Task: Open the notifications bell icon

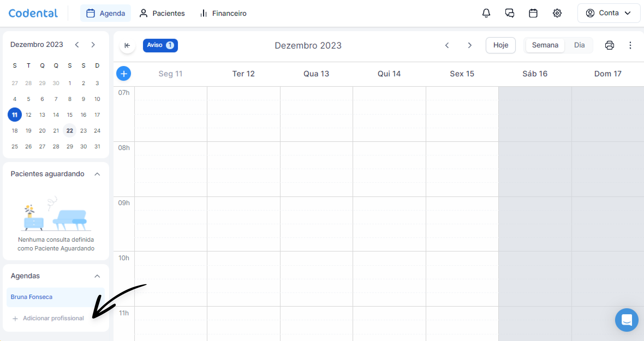Action: pos(486,13)
